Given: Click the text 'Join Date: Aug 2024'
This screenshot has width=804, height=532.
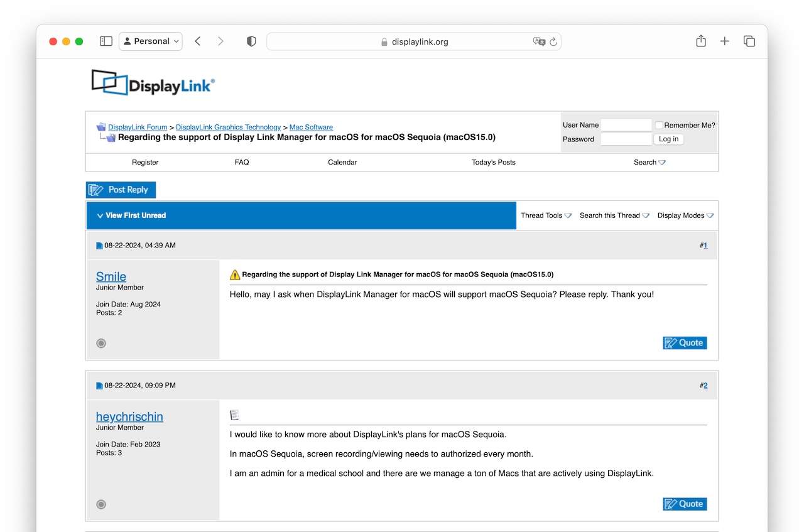Looking at the screenshot, I should coord(128,304).
